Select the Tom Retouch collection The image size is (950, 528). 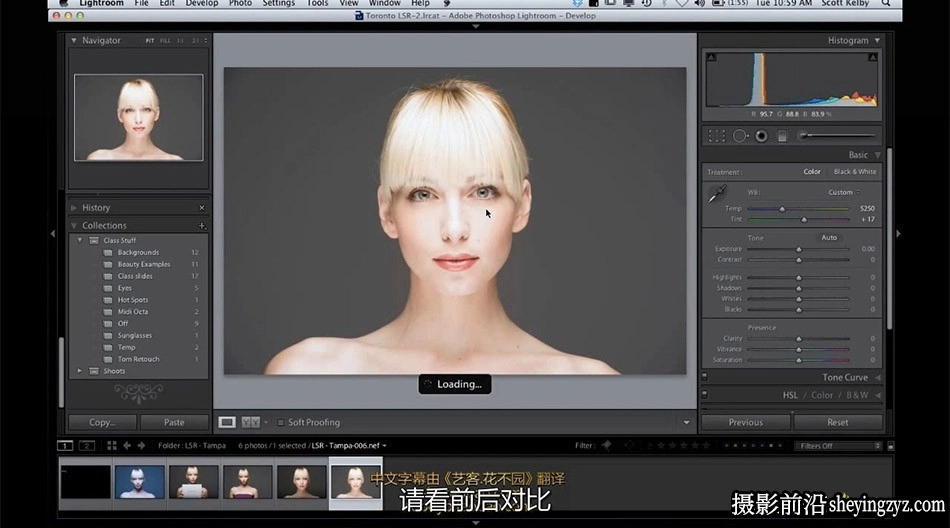point(139,359)
